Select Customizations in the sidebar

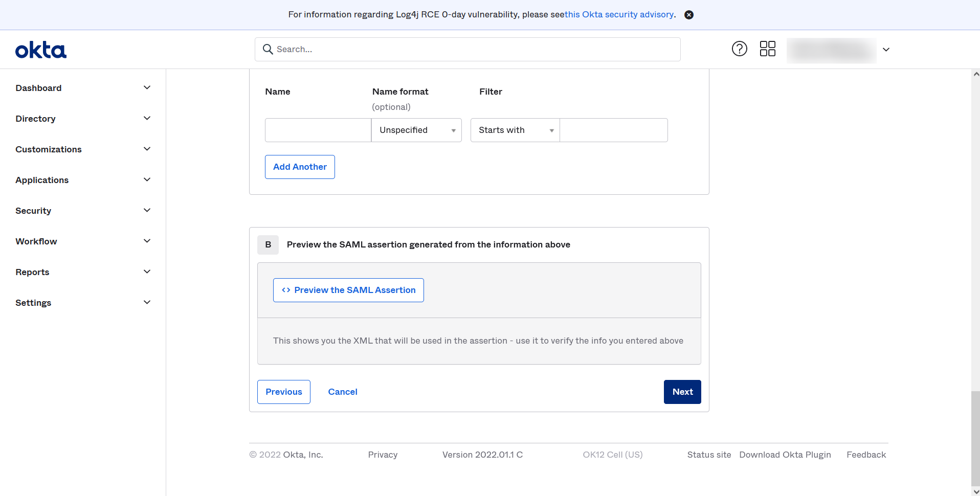pos(49,149)
